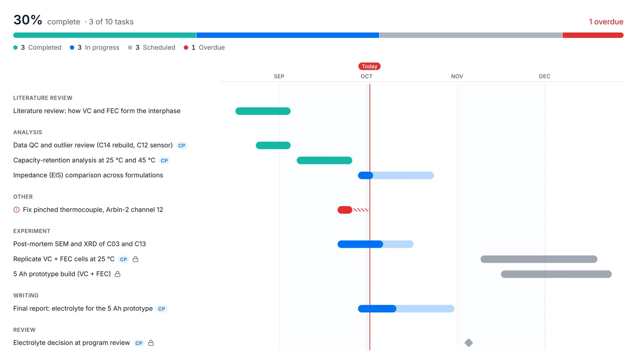637x364 pixels.
Task: Open 'Impedance (EIS) comparison across formulations' task
Action: click(x=88, y=175)
